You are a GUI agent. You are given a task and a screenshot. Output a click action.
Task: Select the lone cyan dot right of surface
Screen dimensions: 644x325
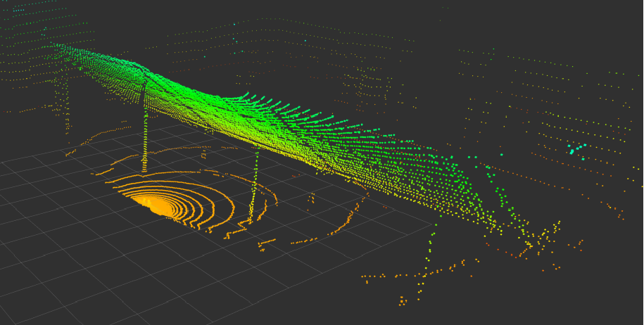point(501,153)
